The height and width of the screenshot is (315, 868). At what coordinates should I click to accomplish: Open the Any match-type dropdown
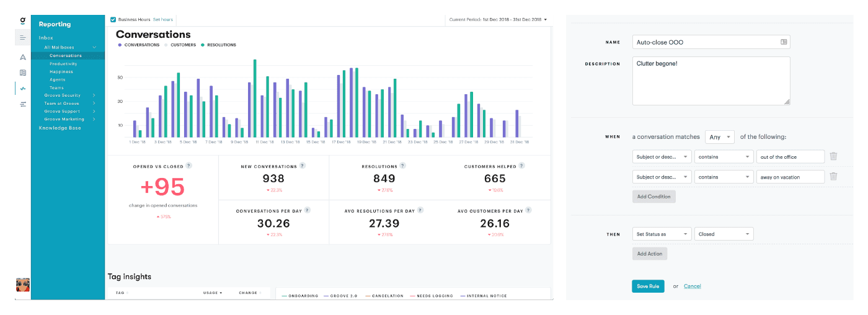719,137
